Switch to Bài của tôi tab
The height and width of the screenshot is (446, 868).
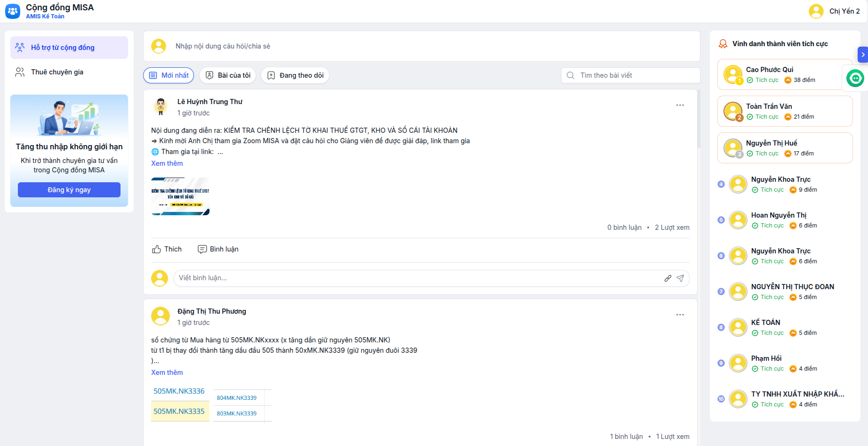pos(227,75)
